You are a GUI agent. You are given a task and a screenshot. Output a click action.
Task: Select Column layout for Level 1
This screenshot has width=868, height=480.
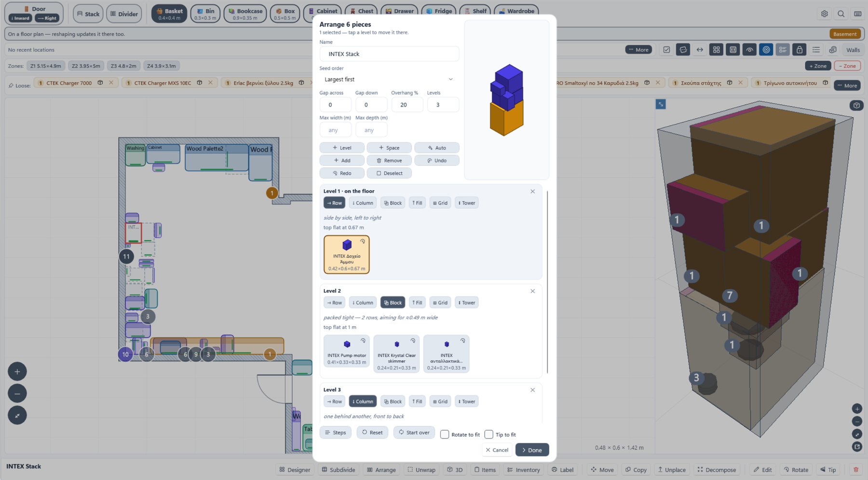(363, 203)
